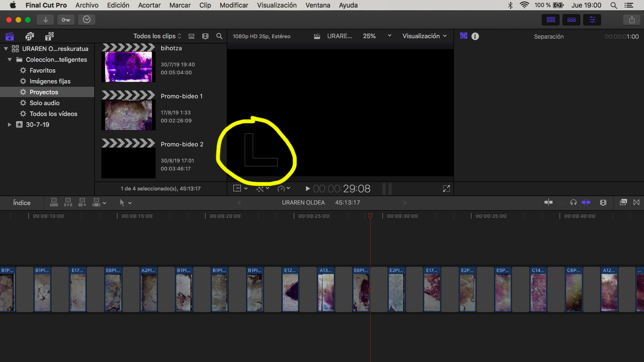Image resolution: width=644 pixels, height=362 pixels.
Task: Open the media import window
Action: click(45, 20)
